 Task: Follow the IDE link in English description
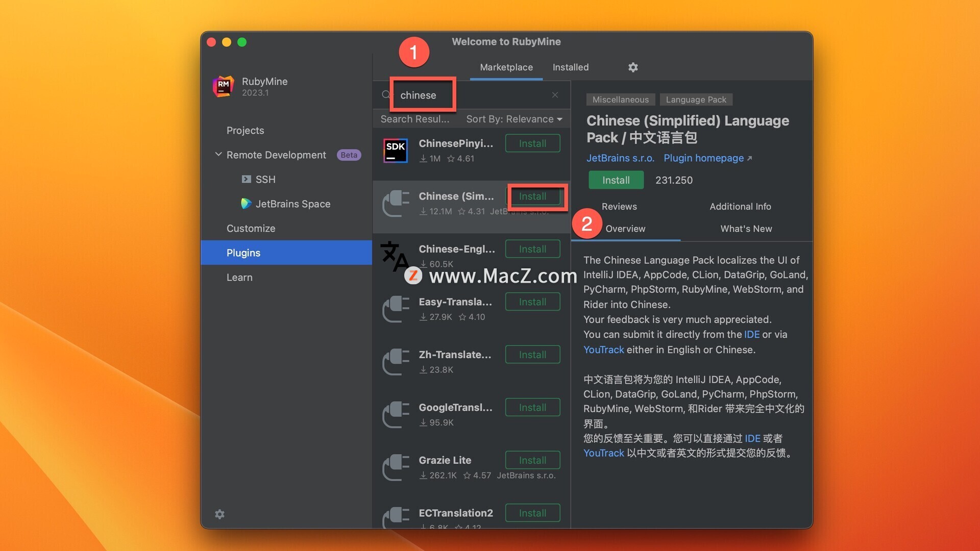(x=752, y=335)
